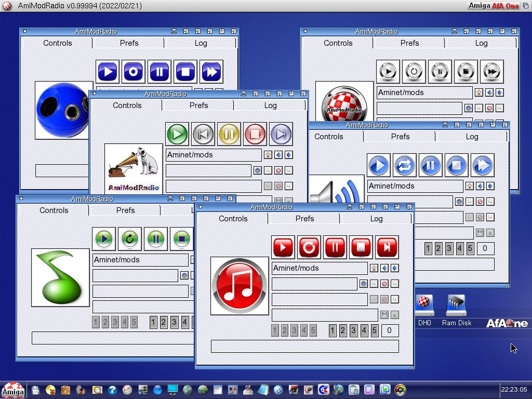Image resolution: width=532 pixels, height=399 pixels.
Task: Switch to Log tab in Boing ball window
Action: [481, 43]
